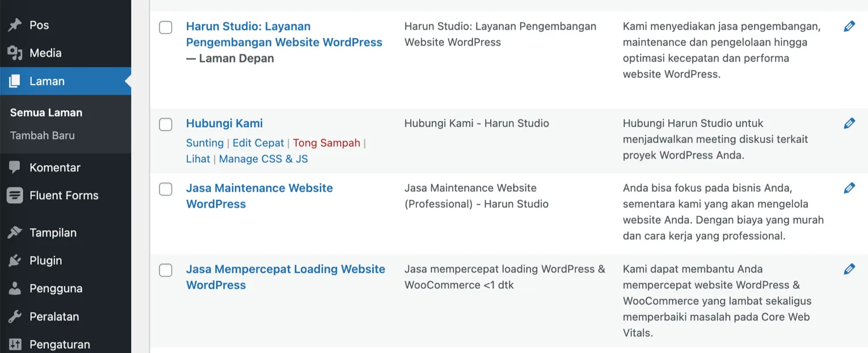Click SEO title 'Hubungi Kami - Harun Studio'
This screenshot has height=353, width=868.
477,123
